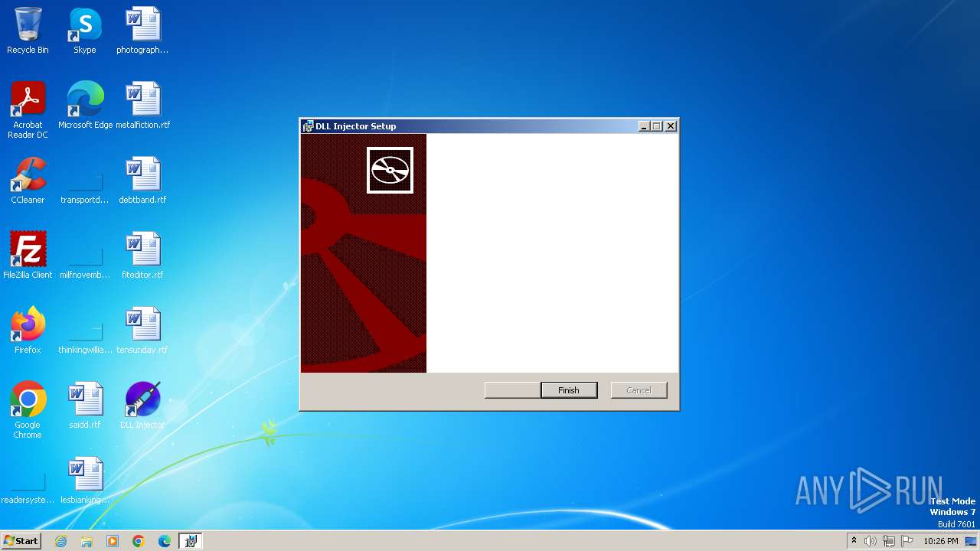Open Chrome from the taskbar
This screenshot has height=551, width=980.
click(139, 541)
